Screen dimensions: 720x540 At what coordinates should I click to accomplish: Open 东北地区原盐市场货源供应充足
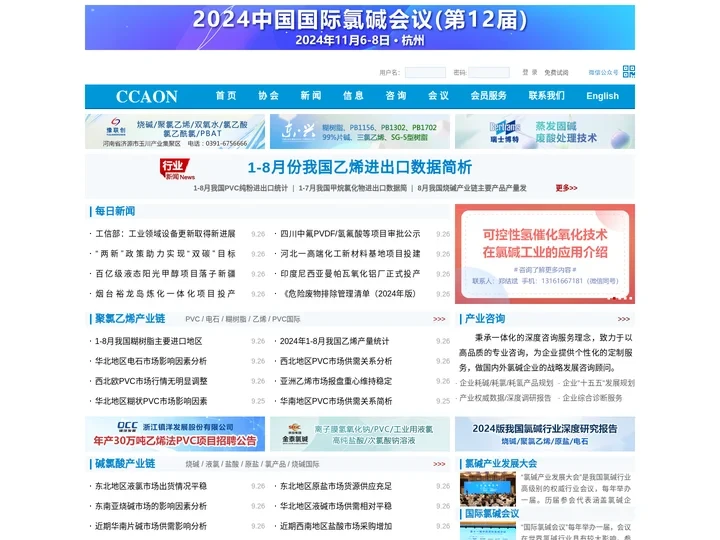click(336, 486)
